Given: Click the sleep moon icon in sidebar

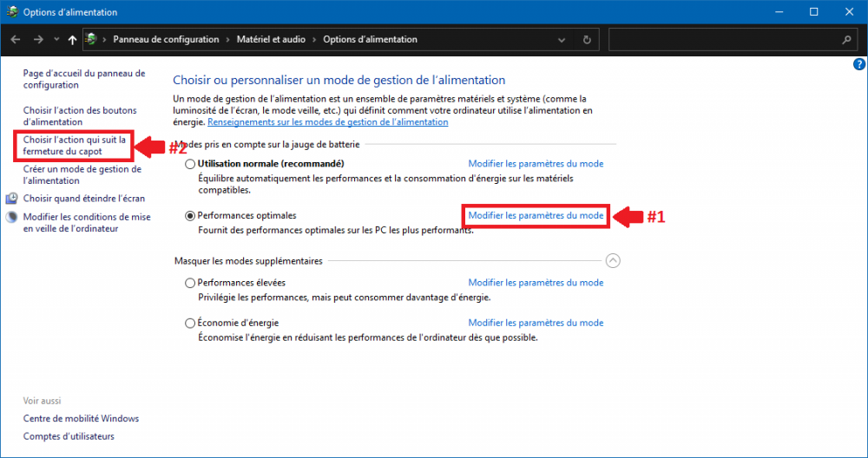Looking at the screenshot, I should [11, 218].
